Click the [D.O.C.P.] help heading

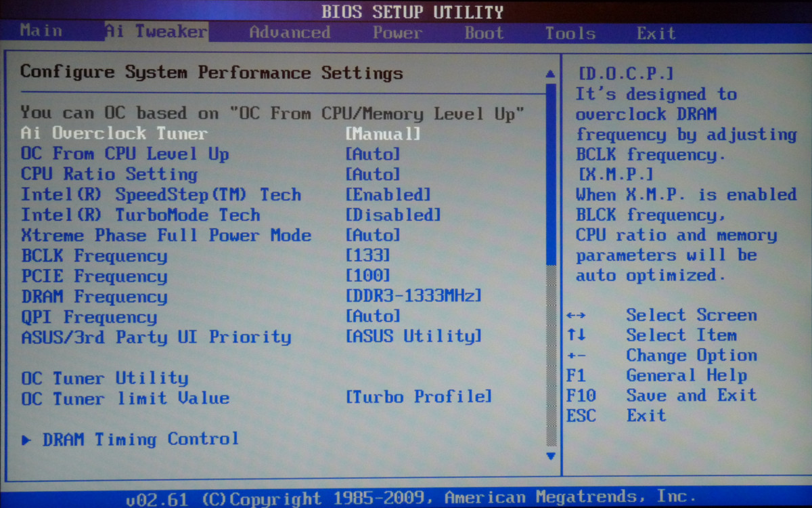click(x=626, y=74)
